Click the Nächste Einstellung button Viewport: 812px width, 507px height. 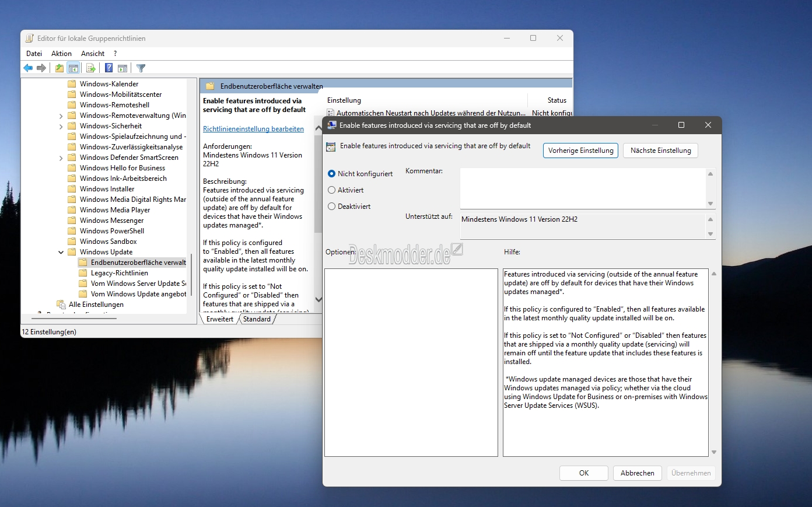(x=660, y=151)
